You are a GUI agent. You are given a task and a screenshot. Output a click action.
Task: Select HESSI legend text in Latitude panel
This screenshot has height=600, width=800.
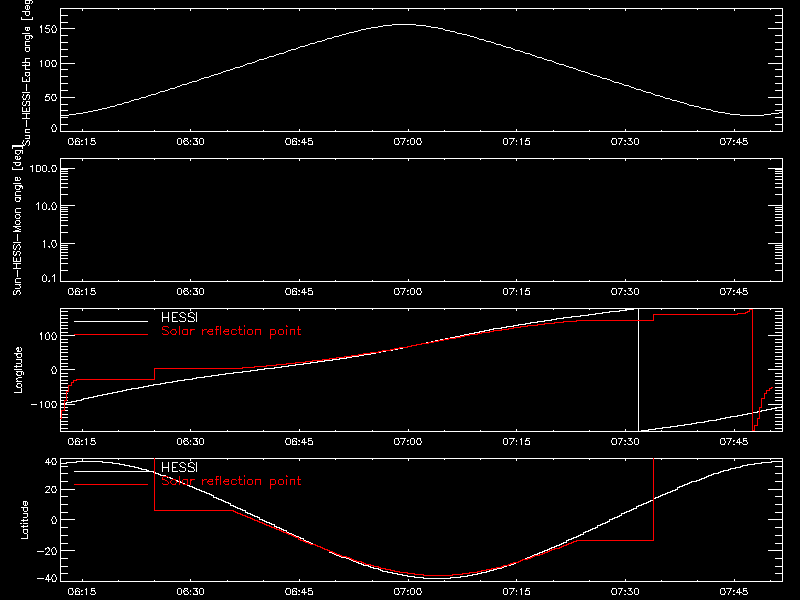(179, 467)
